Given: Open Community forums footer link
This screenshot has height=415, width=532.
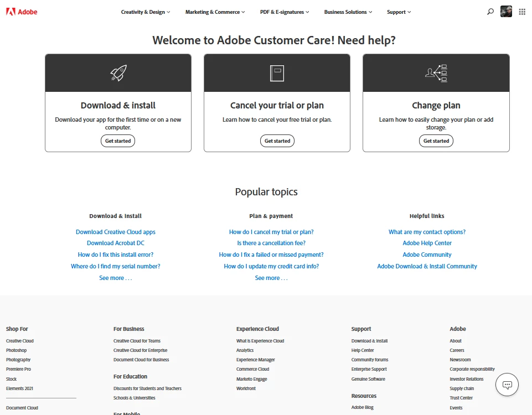Looking at the screenshot, I should pos(370,360).
